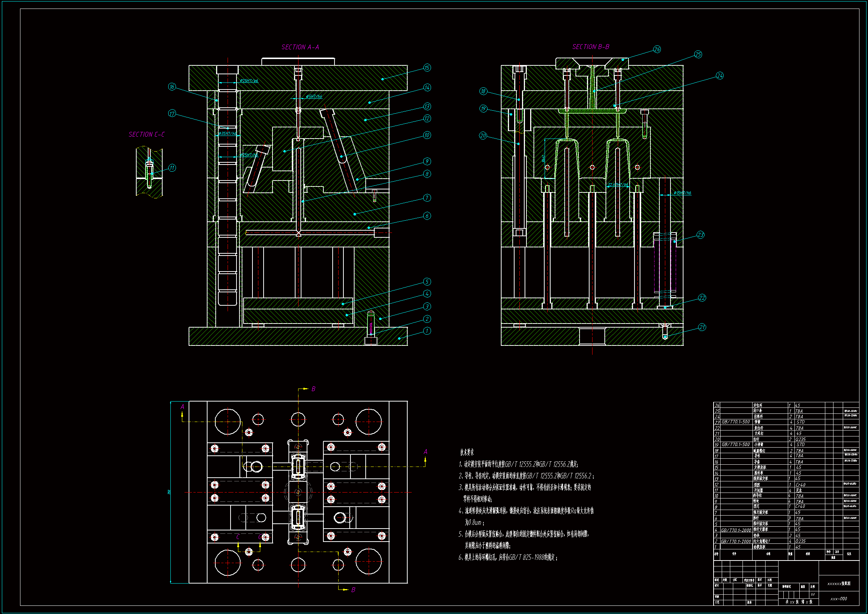Select part balloon number 11
This screenshot has width=868, height=614.
172,168
